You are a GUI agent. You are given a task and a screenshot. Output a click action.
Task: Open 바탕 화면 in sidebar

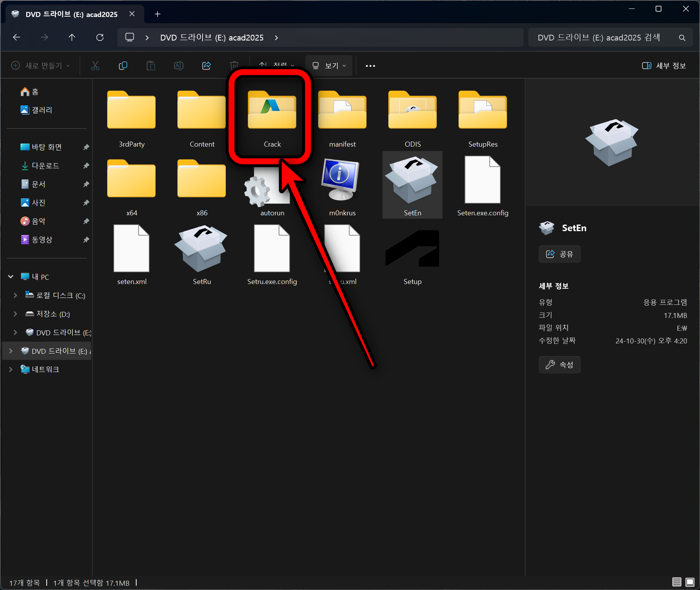click(41, 147)
